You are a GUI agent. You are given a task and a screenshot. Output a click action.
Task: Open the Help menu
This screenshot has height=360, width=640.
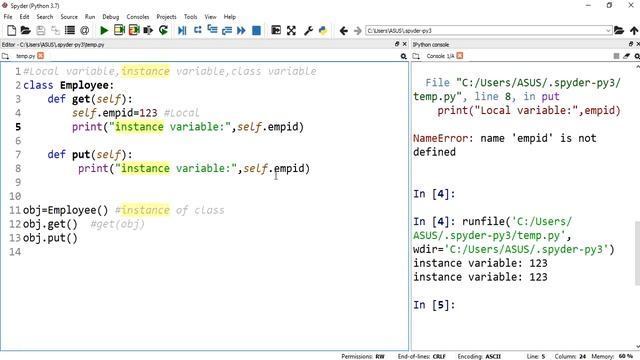pos(230,17)
